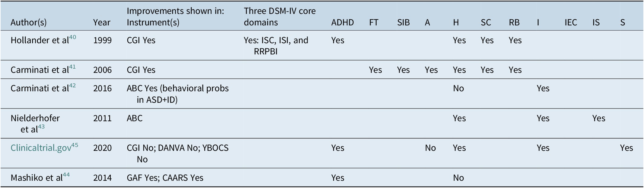Open reference 42 beside Carminati 2016
The image size is (644, 188).
(x=72, y=86)
